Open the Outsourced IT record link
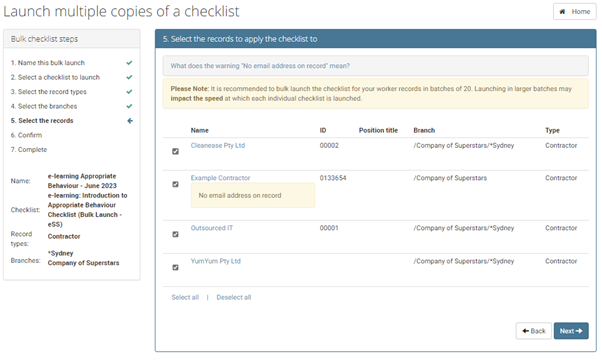 [212, 228]
